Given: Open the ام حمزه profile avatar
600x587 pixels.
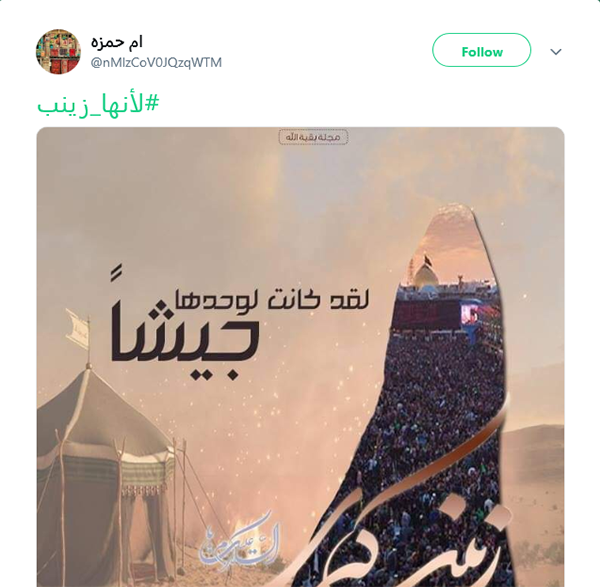Looking at the screenshot, I should coord(58,52).
